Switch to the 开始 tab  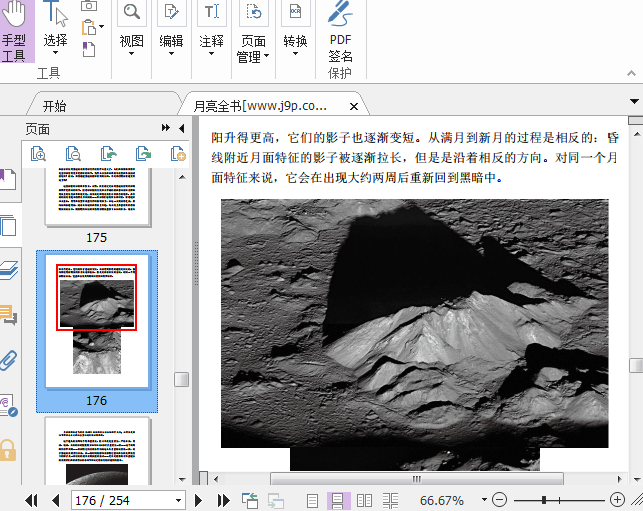pyautogui.click(x=54, y=106)
